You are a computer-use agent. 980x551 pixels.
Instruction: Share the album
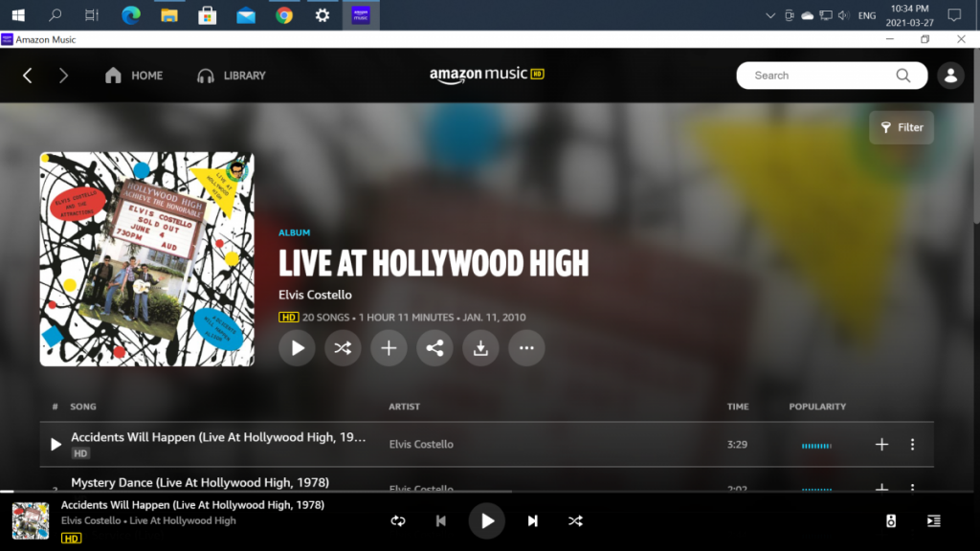434,348
